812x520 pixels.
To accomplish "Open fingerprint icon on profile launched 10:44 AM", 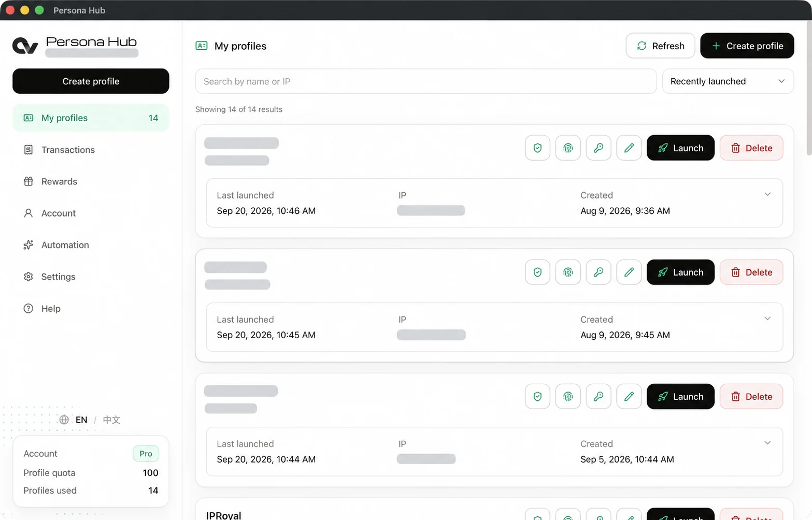I will [568, 396].
